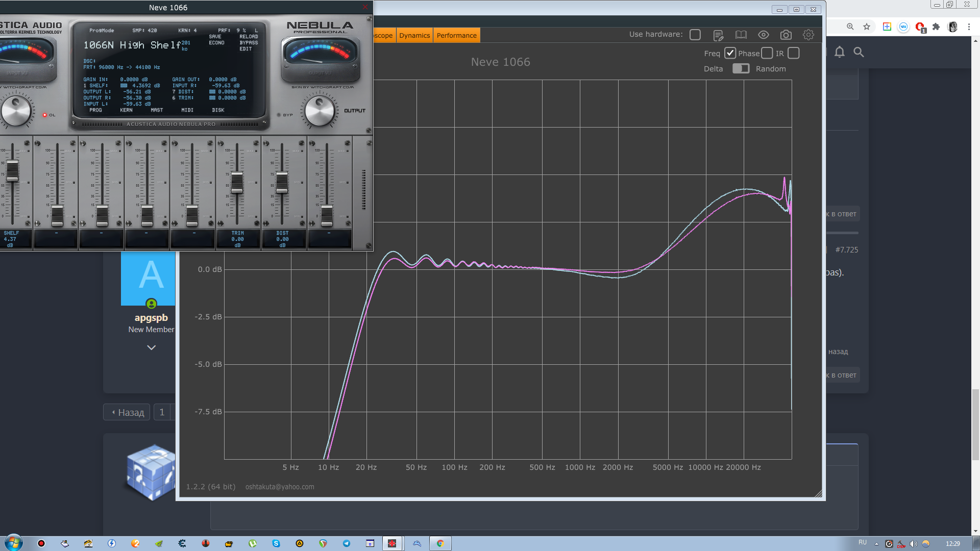The width and height of the screenshot is (980, 551).
Task: Click the Nebula input gain knob
Action: pos(15,111)
